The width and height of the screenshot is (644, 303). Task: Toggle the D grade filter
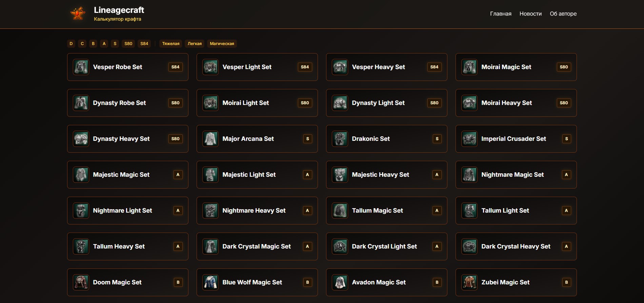[x=71, y=44]
